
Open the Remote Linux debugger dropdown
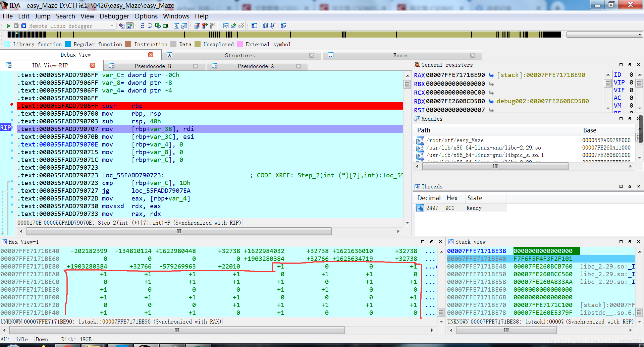112,26
